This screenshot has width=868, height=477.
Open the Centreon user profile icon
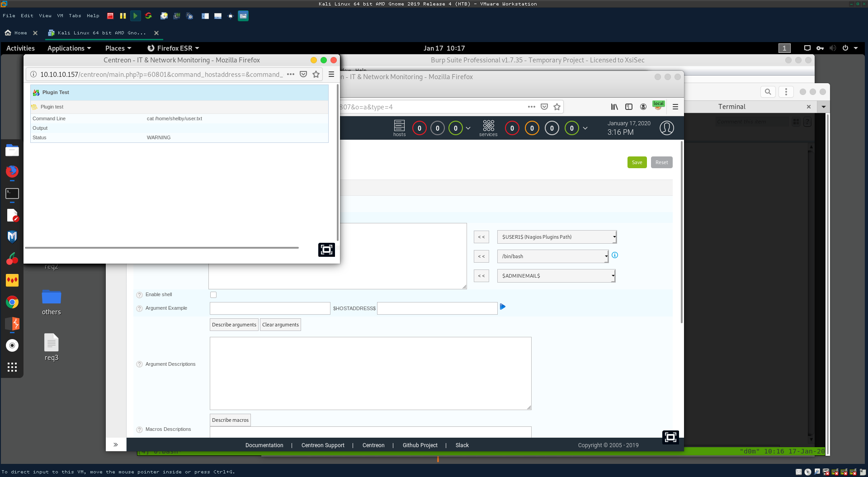pyautogui.click(x=667, y=128)
